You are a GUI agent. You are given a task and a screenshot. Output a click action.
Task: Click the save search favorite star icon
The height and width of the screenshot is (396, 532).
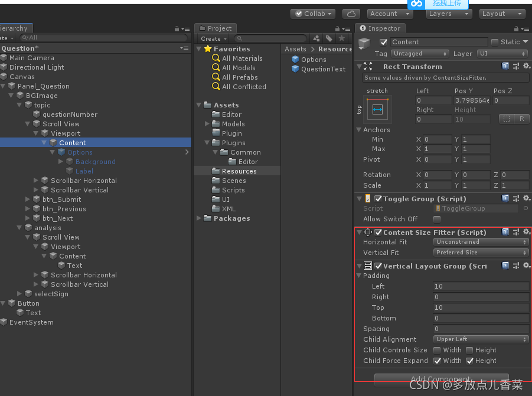coord(342,38)
